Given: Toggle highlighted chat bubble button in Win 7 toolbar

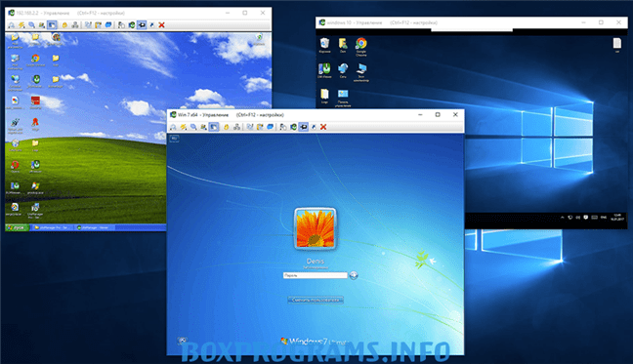Looking at the screenshot, I should point(303,127).
